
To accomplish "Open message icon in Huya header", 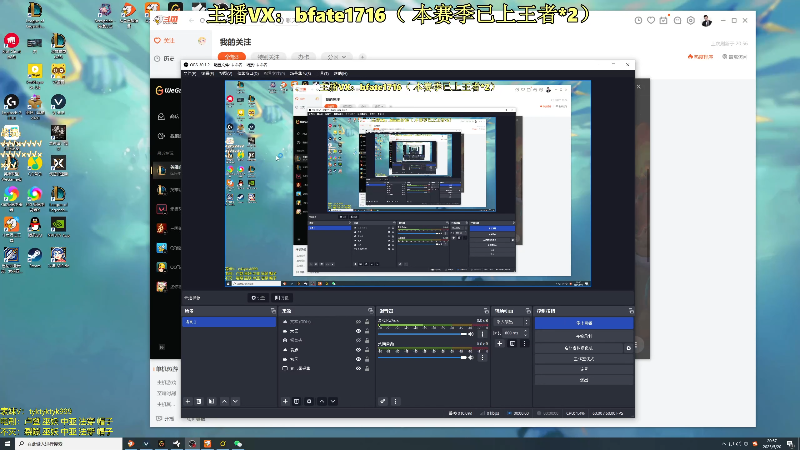I will [677, 20].
